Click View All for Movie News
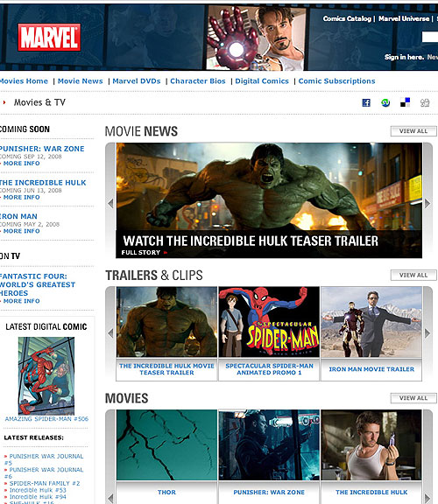This screenshot has height=504, width=438. 413,131
